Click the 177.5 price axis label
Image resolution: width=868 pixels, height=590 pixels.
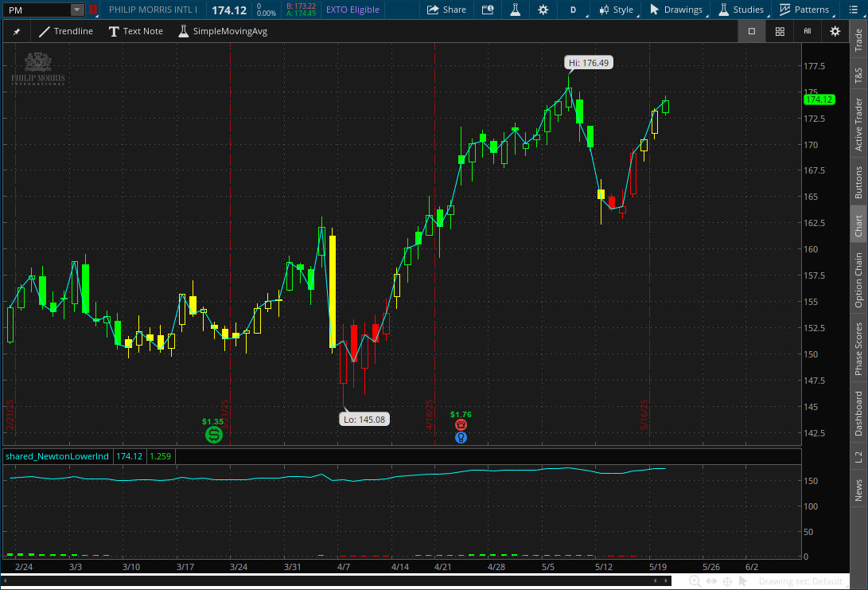coord(815,66)
